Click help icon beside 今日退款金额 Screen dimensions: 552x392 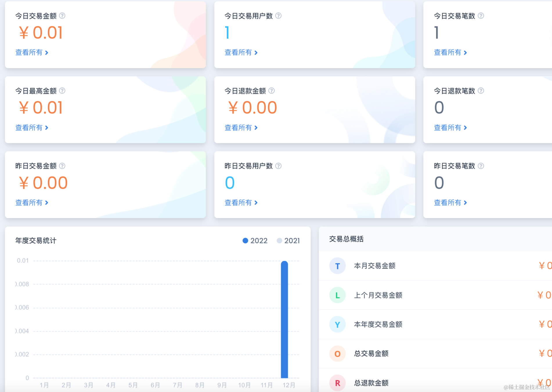pyautogui.click(x=271, y=91)
